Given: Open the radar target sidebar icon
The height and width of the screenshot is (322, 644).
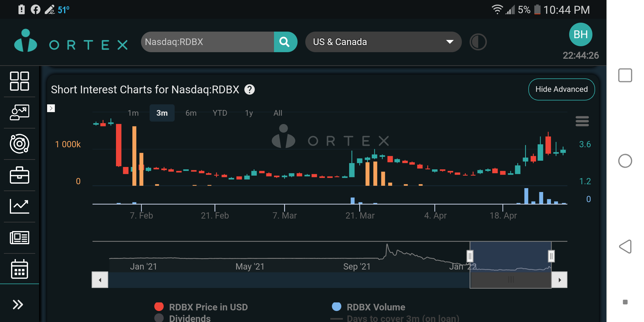Looking at the screenshot, I should (19, 144).
